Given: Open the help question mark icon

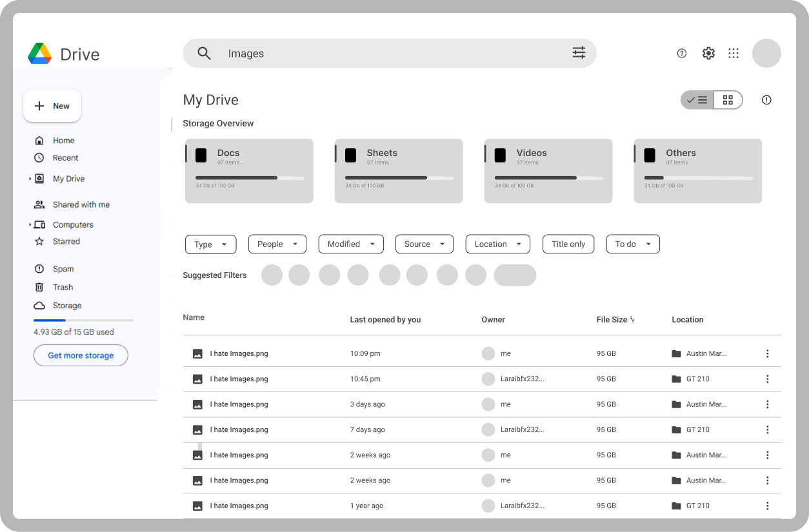Looking at the screenshot, I should (682, 54).
